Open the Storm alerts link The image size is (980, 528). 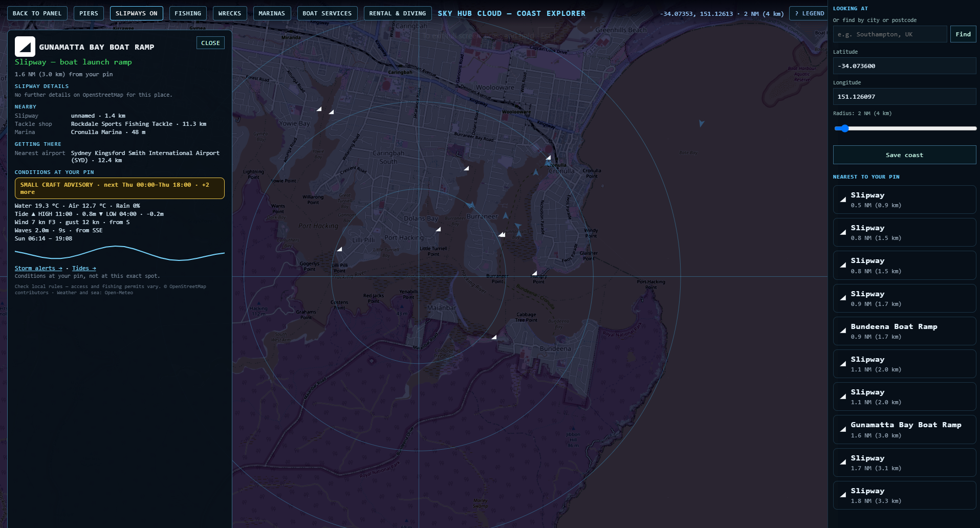click(38, 268)
